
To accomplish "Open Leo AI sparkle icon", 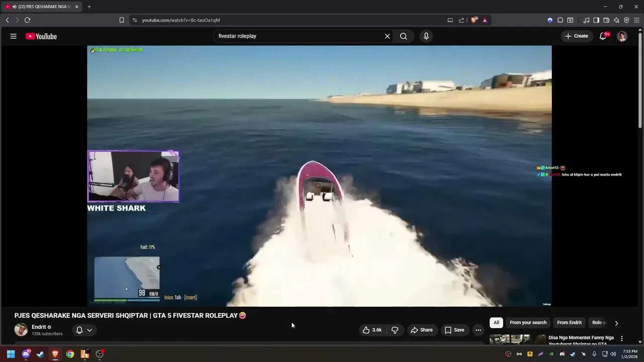I will tap(616, 20).
